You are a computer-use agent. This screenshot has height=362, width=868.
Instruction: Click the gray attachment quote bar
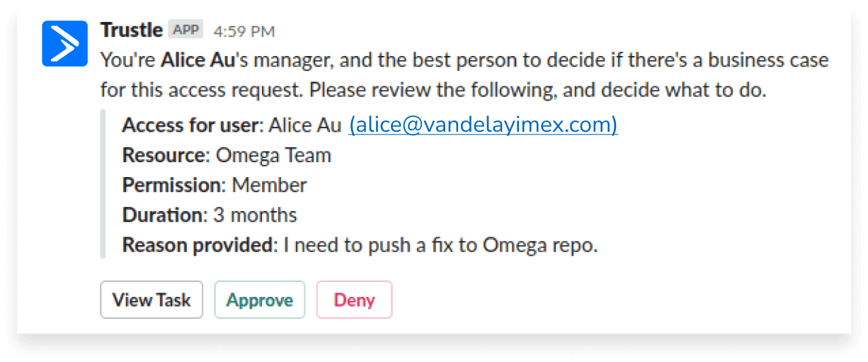click(x=103, y=184)
